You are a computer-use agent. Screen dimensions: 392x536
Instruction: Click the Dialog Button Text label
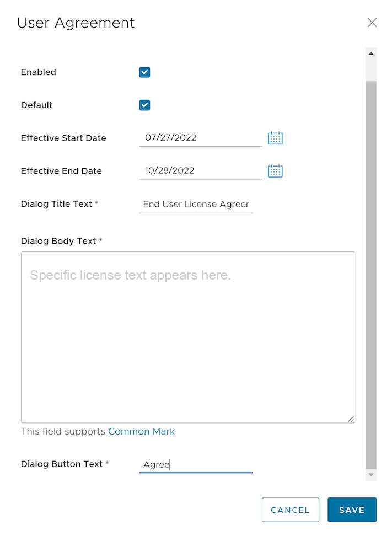click(x=62, y=464)
